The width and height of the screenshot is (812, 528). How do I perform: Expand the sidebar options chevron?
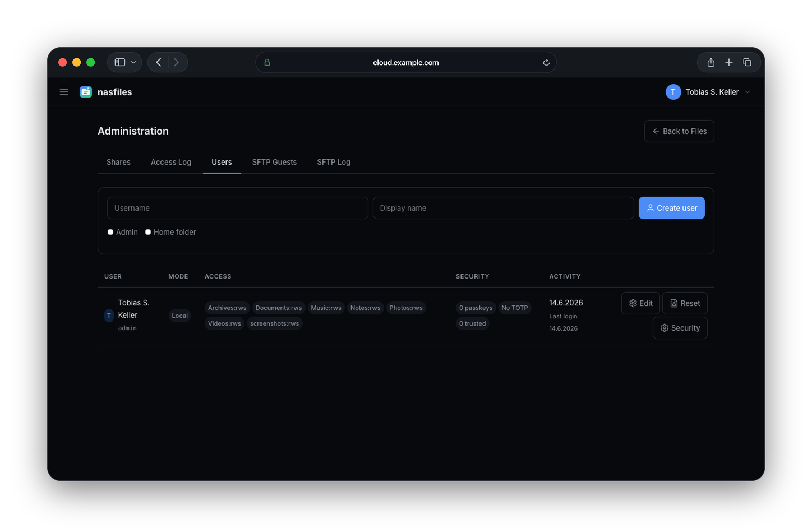(x=133, y=62)
